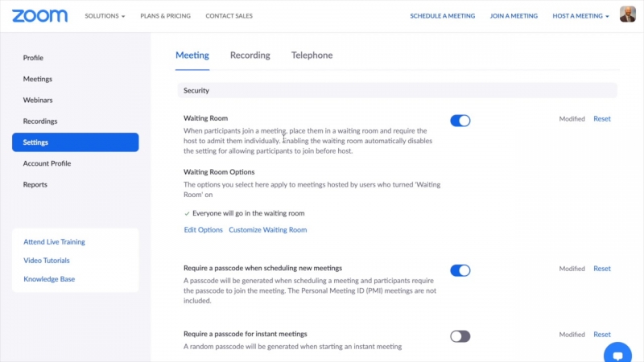This screenshot has width=644, height=362.
Task: Enable passcode for instant meetings
Action: [x=460, y=336]
